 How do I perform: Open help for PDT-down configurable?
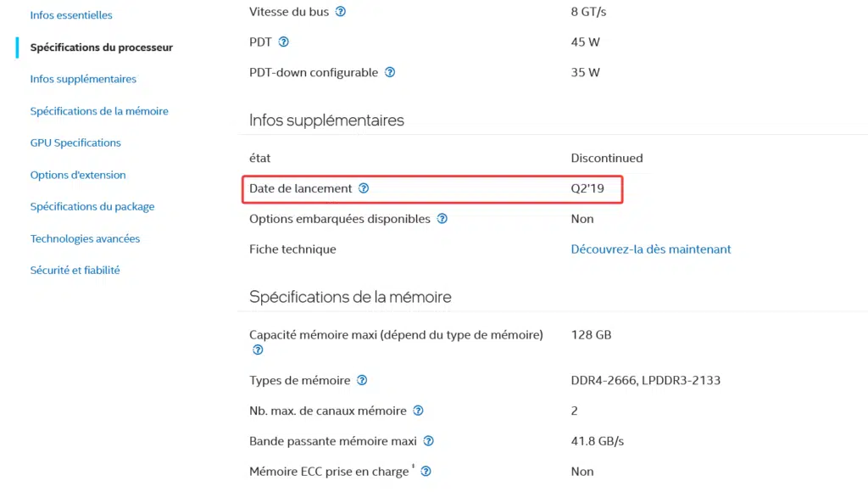coord(390,73)
